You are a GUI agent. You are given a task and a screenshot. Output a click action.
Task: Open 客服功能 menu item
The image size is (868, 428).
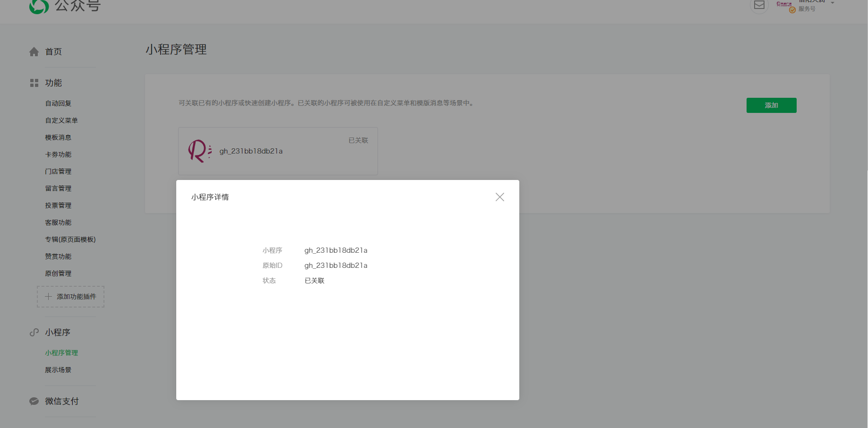point(58,223)
